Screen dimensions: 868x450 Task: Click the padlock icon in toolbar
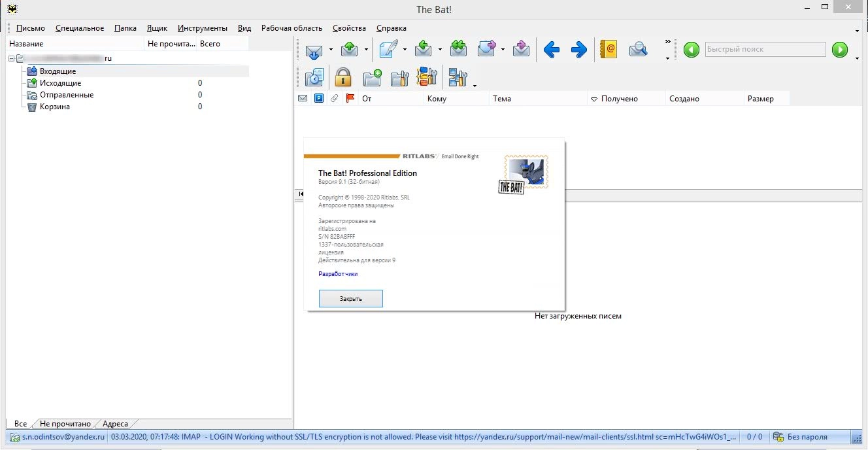click(343, 78)
